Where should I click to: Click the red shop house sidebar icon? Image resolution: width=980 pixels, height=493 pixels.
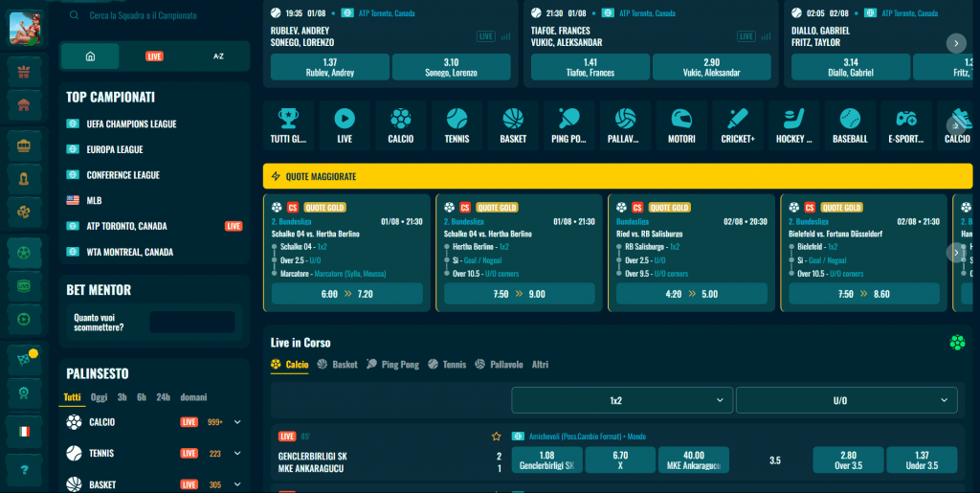[x=24, y=104]
